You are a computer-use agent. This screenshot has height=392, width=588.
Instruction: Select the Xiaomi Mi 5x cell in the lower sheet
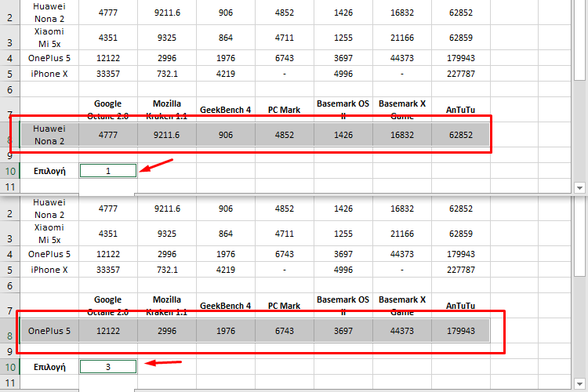(49, 234)
